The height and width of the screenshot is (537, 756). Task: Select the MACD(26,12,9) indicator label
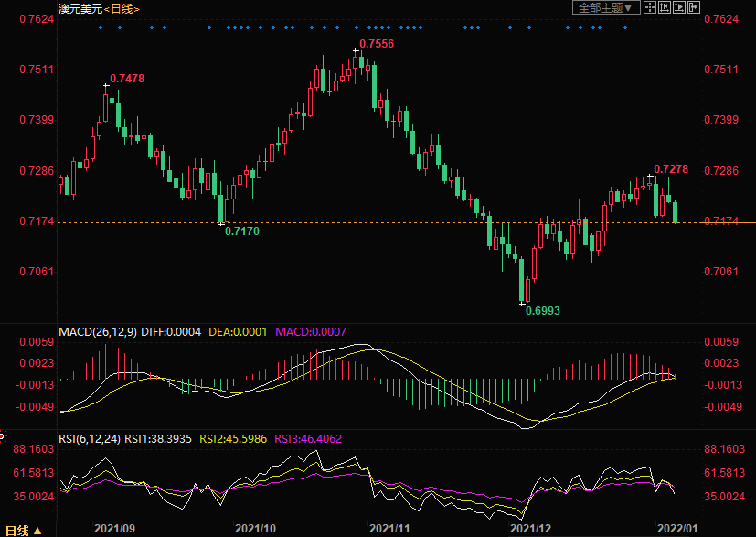tap(97, 330)
